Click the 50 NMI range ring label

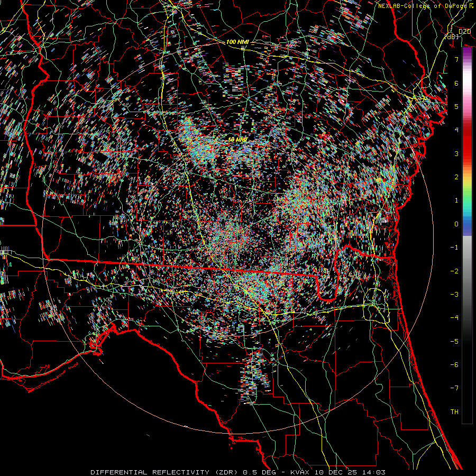pos(237,140)
